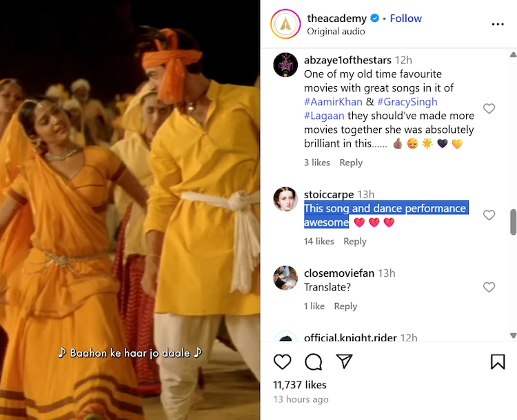Like closemoviefan's Translate comment

point(489,287)
